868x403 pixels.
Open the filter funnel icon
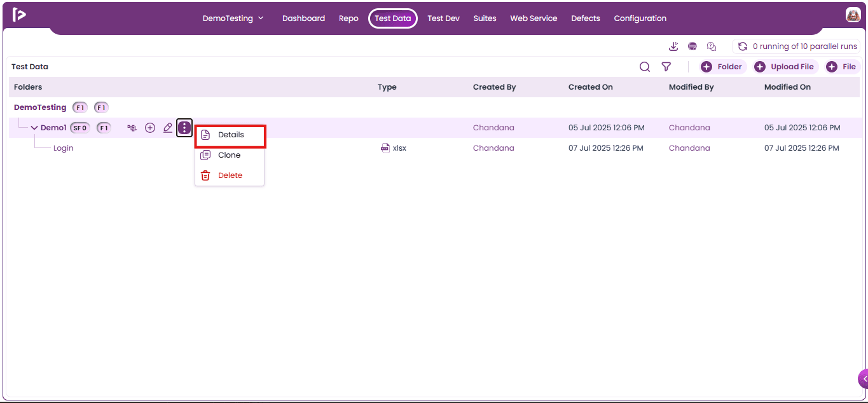pos(666,67)
